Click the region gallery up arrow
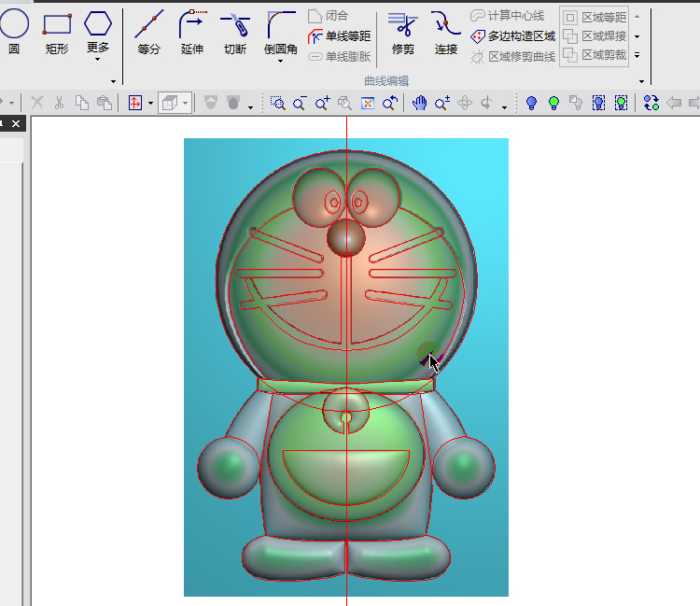 click(x=637, y=17)
